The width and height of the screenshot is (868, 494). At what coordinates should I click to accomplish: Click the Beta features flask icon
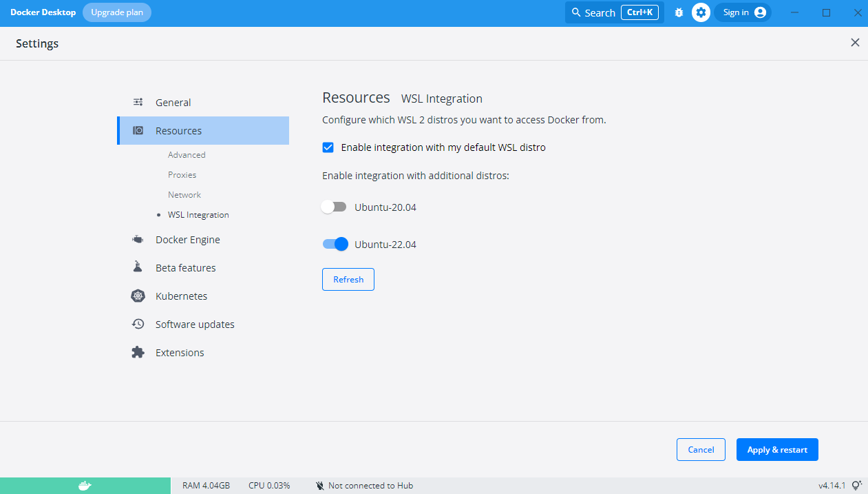138,267
